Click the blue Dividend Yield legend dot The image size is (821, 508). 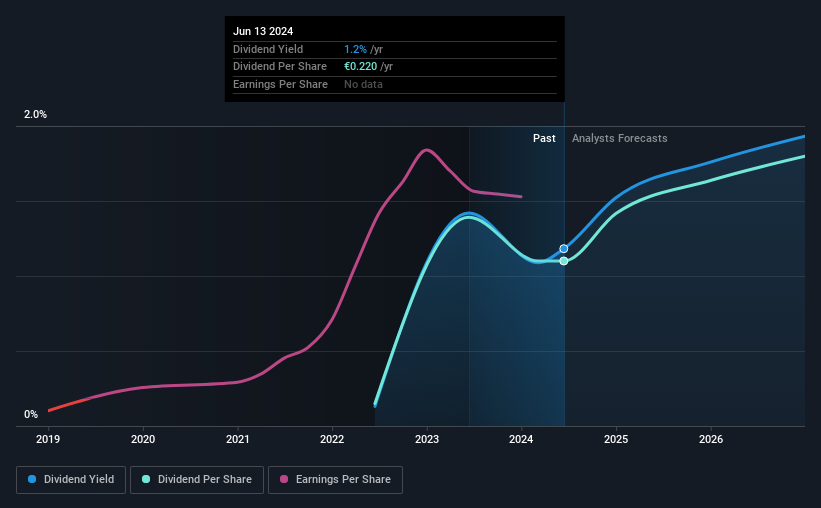(32, 479)
